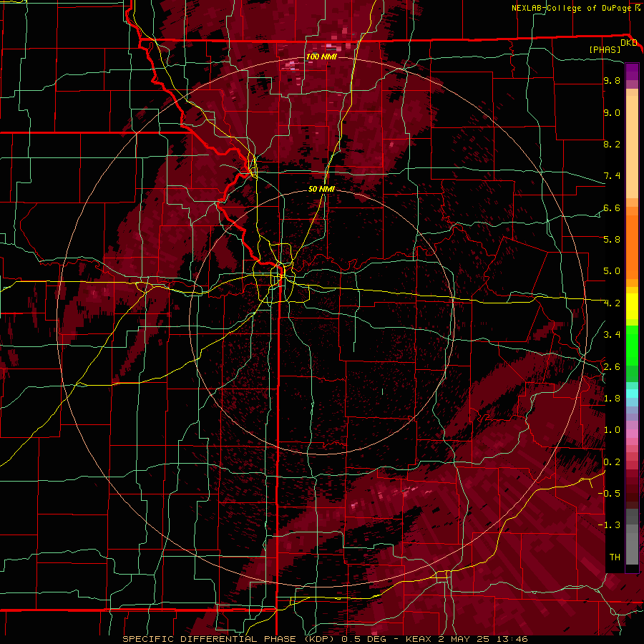Click the 8.2 value on color scale
The width and height of the screenshot is (644, 644).
click(612, 144)
